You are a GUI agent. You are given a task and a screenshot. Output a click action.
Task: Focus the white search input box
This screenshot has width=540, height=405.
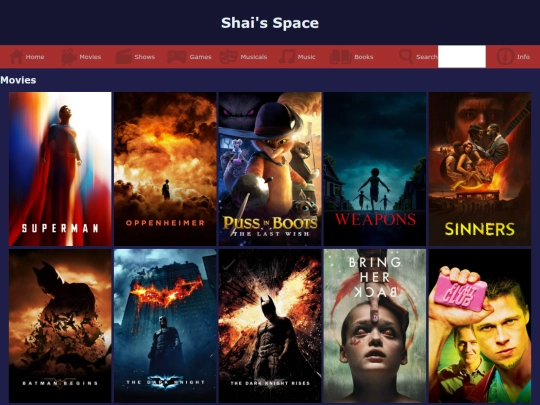[x=462, y=56]
